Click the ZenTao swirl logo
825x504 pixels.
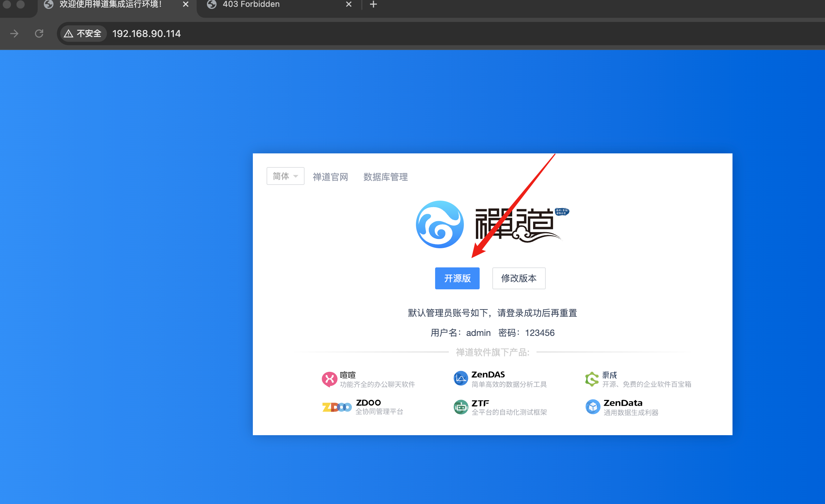(440, 224)
